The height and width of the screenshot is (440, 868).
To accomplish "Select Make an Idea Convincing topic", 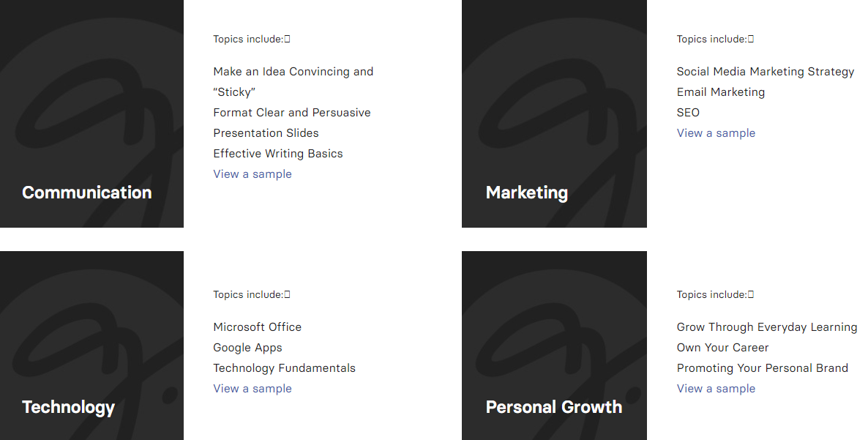I will point(293,81).
